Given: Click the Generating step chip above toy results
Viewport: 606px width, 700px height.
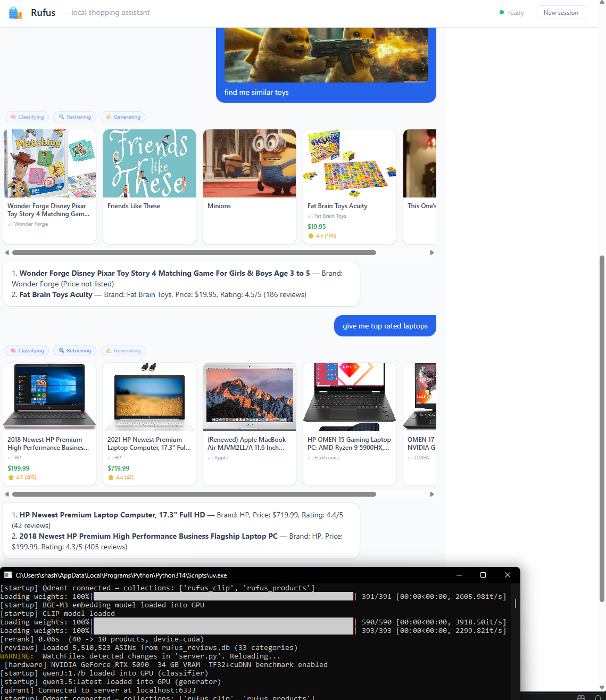Looking at the screenshot, I should [123, 117].
